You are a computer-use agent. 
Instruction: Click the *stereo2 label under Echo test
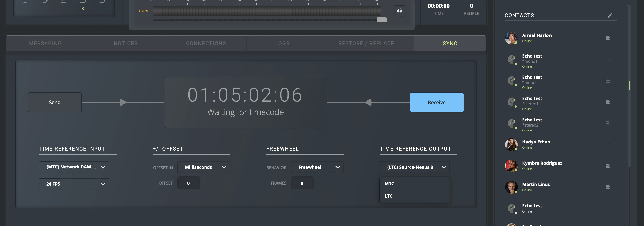(x=530, y=125)
